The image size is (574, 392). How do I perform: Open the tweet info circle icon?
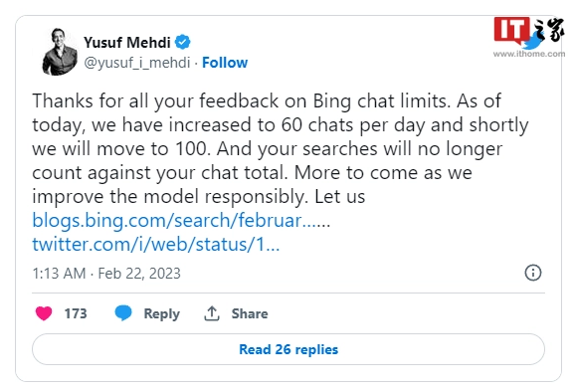click(532, 273)
